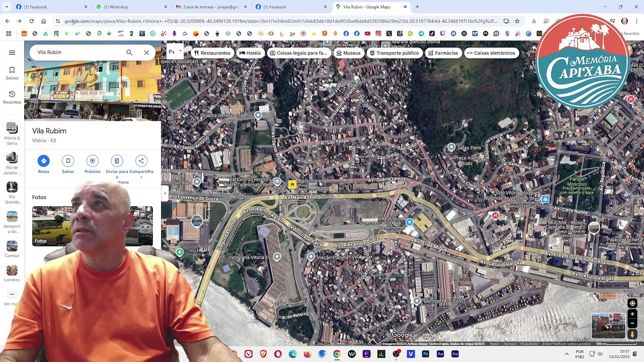Screen dimensions: 644x362
Task: Click the browser address bar URL
Action: coord(281,21)
